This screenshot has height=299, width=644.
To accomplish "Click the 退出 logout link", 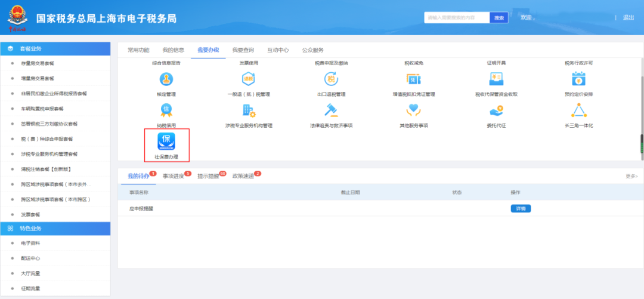I will [x=628, y=18].
